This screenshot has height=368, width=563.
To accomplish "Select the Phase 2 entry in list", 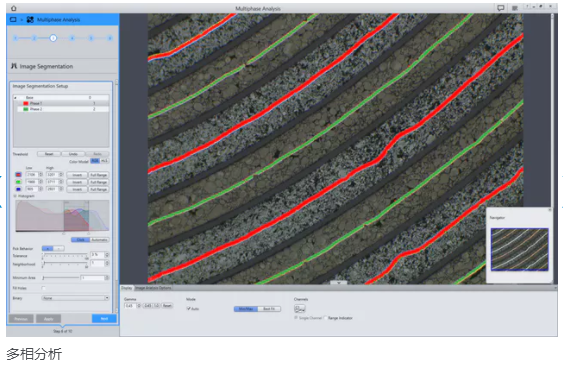I will [x=61, y=109].
